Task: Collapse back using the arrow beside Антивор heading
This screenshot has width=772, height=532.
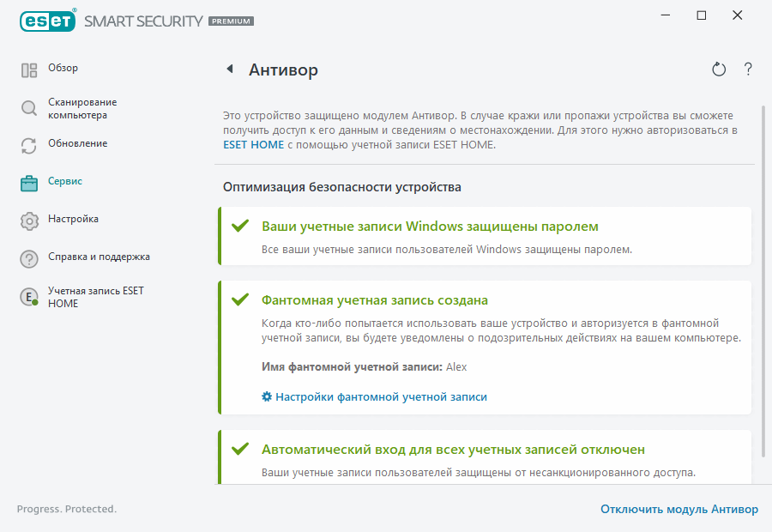Action: pyautogui.click(x=231, y=69)
